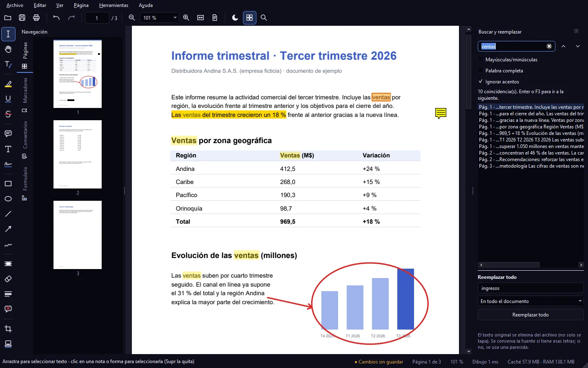Click the yellow comment note on page
588x368 pixels.
click(441, 113)
